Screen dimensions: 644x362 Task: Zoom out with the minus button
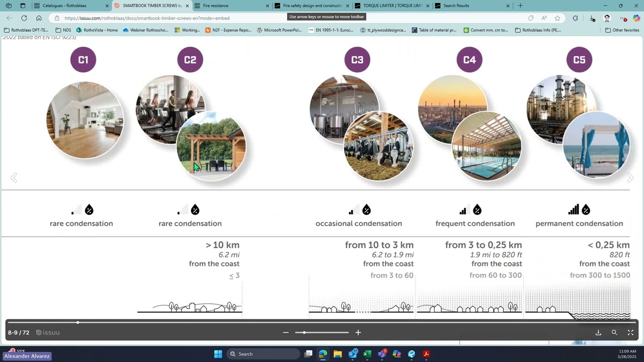tap(286, 332)
